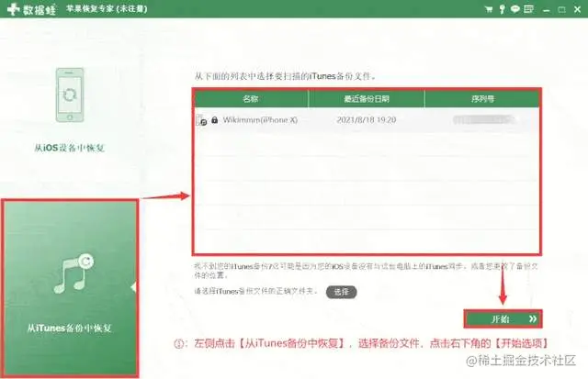Screen dimensions: 588x379
Task: Click the blurred serial number cell
Action: 482,120
